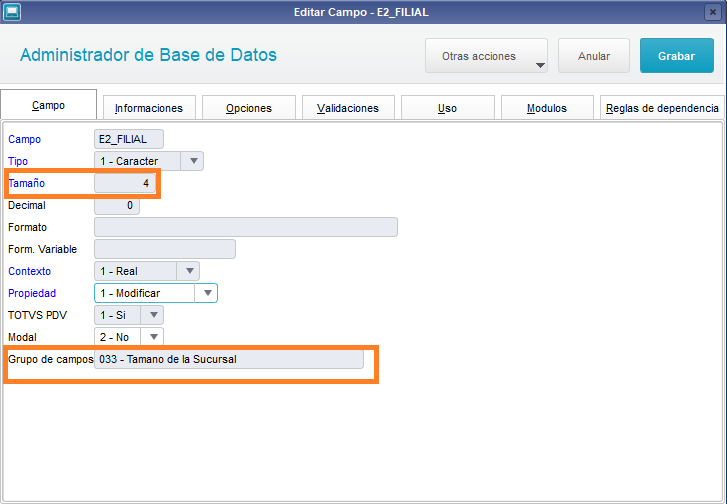Click the Contexto value '1 - Real'

119,271
